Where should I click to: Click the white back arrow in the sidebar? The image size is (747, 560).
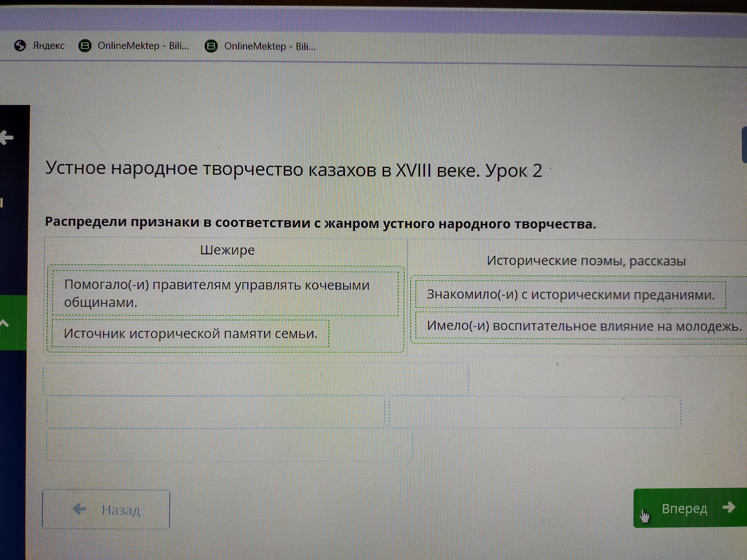(x=7, y=137)
